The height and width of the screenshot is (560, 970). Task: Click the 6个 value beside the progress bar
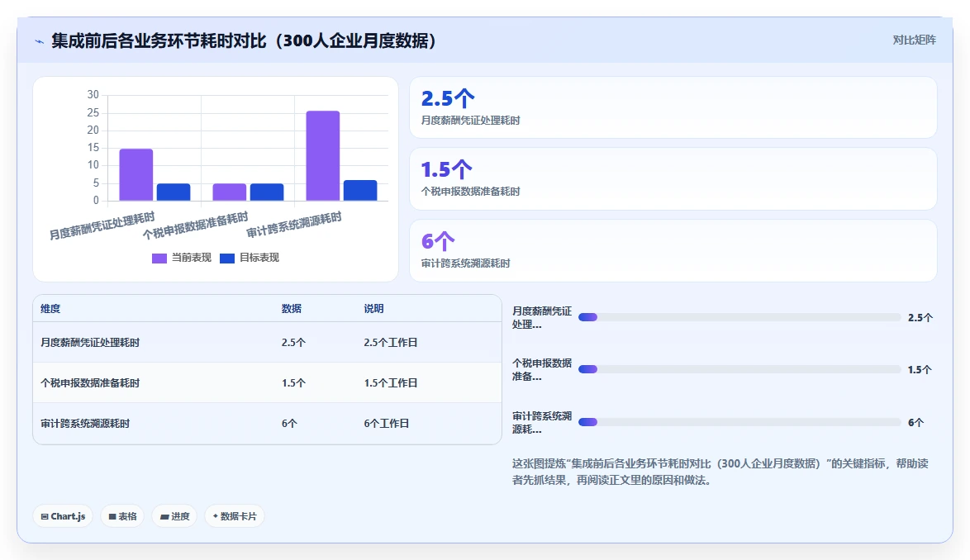[x=915, y=423]
